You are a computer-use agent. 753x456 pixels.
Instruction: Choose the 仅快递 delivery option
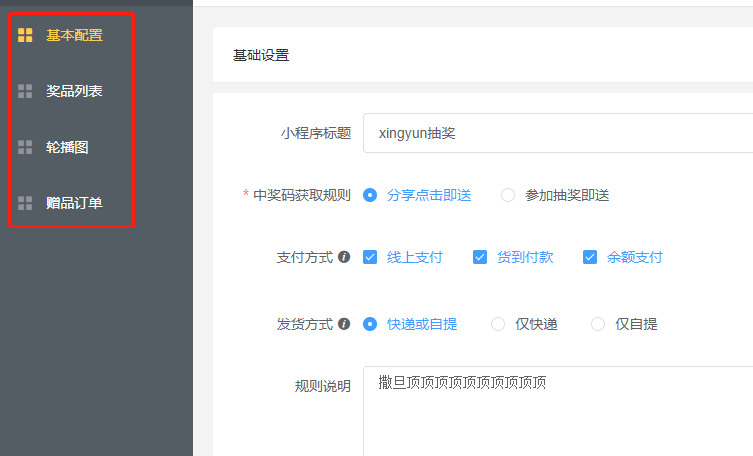(498, 324)
